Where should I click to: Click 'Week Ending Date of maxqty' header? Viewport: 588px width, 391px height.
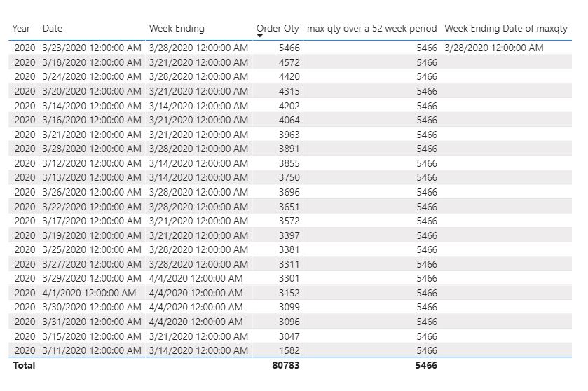506,29
